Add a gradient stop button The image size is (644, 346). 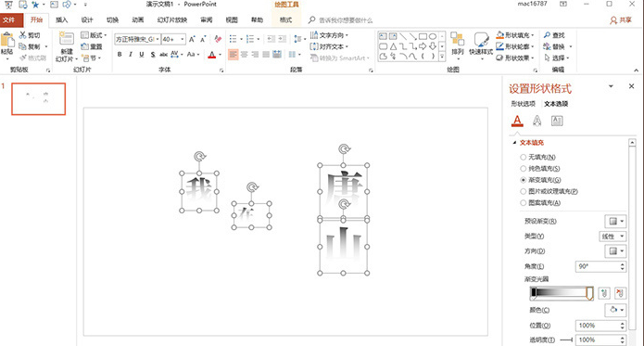tap(604, 293)
